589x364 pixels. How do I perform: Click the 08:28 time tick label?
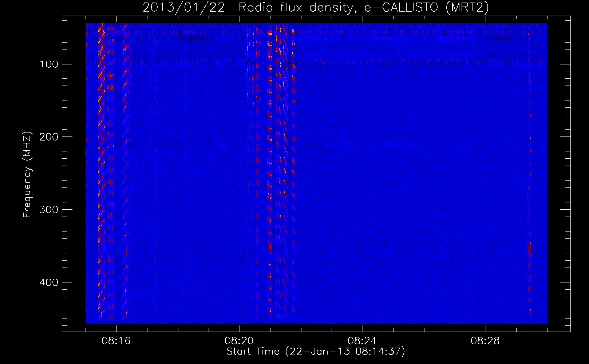pyautogui.click(x=485, y=341)
